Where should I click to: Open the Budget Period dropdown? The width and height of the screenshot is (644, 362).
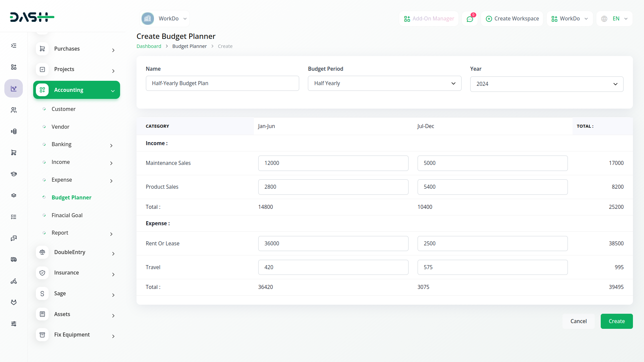coord(384,83)
